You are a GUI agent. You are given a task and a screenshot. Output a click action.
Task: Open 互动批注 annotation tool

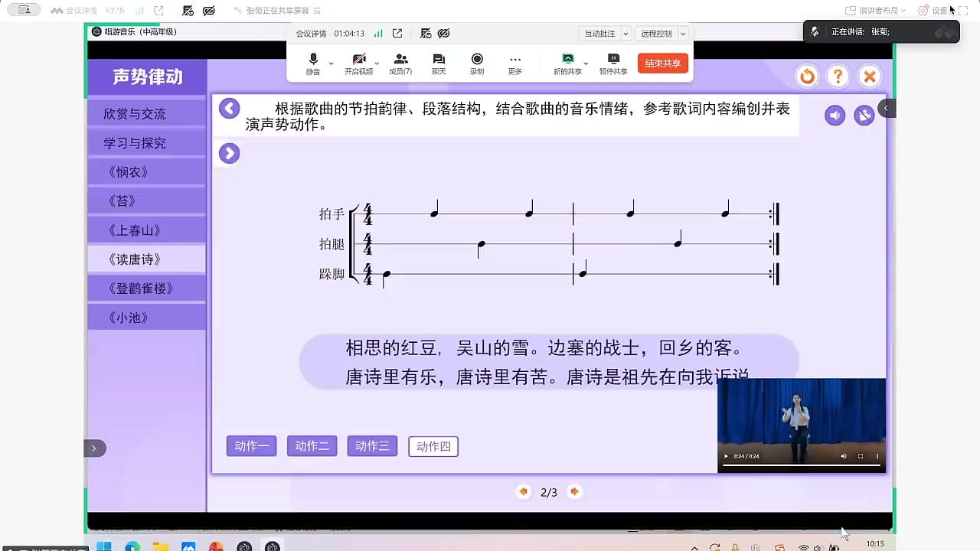599,34
